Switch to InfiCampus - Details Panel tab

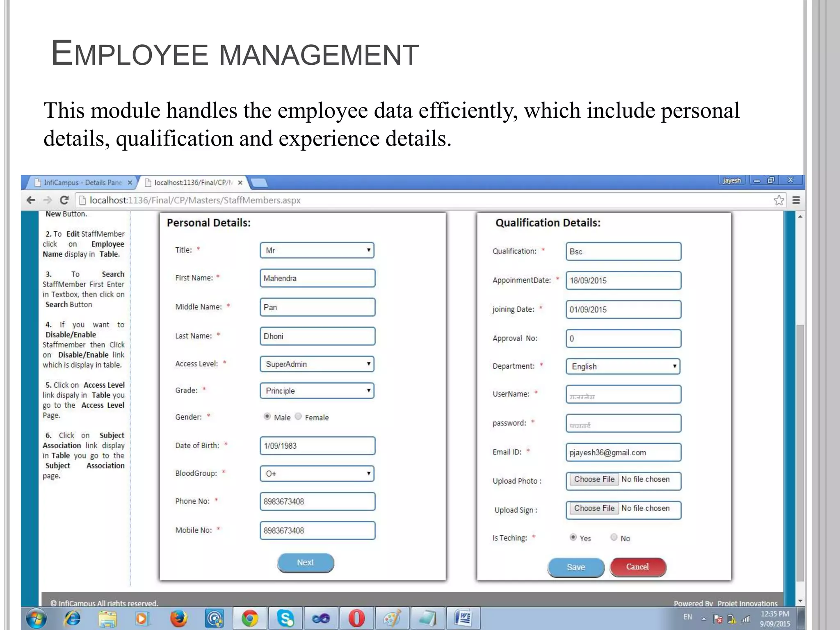coord(82,183)
